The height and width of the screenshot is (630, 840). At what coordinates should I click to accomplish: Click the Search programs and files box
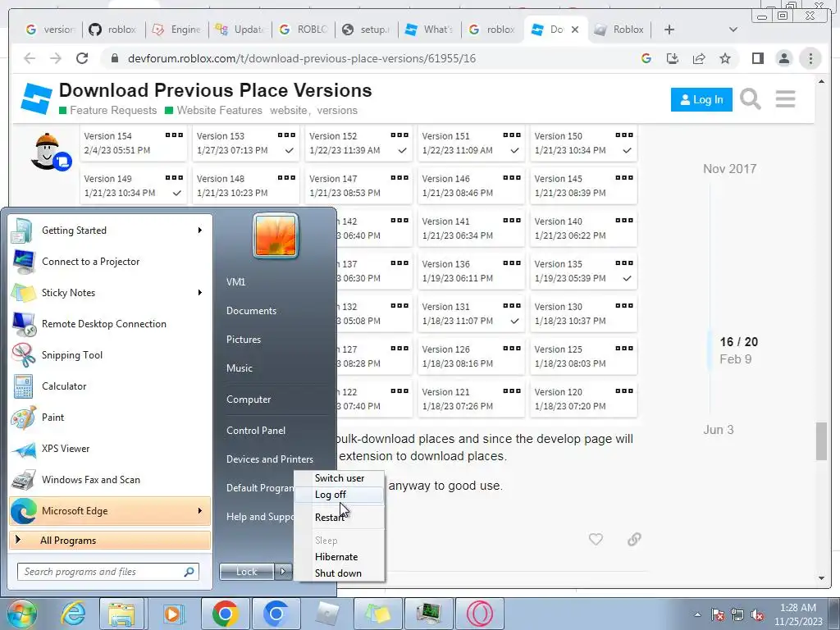(x=108, y=572)
